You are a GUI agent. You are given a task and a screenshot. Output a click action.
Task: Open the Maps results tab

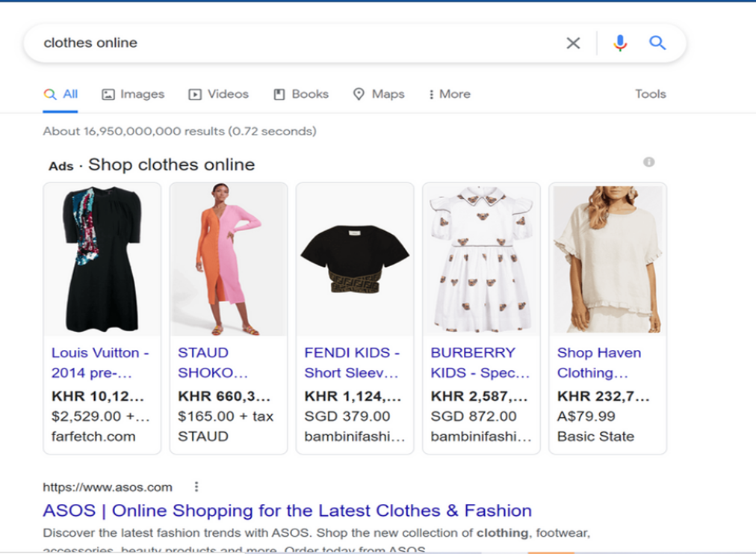click(x=379, y=94)
